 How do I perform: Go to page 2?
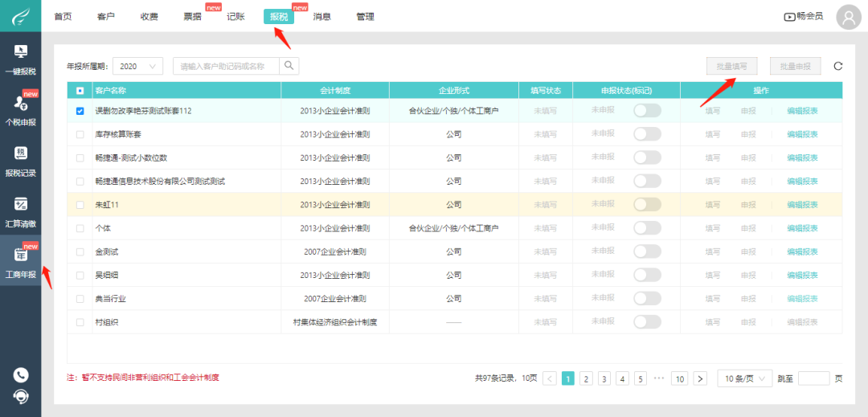[586, 379]
